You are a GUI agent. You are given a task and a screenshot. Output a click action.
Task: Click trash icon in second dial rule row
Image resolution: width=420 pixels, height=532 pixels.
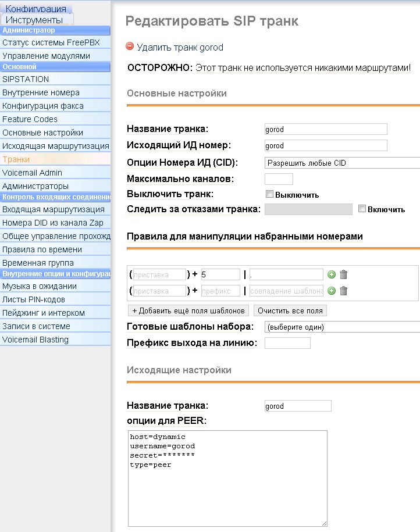pos(344,291)
